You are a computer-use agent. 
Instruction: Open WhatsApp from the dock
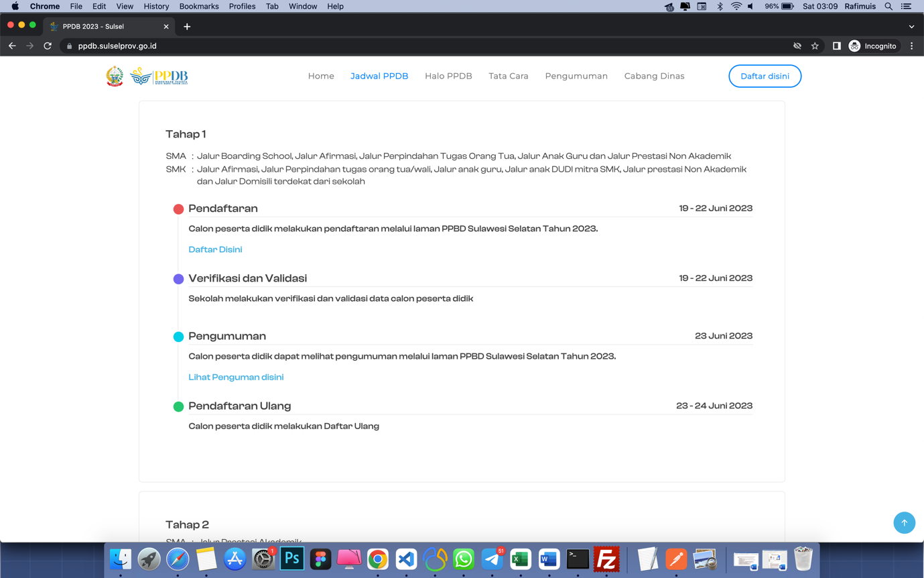point(463,559)
